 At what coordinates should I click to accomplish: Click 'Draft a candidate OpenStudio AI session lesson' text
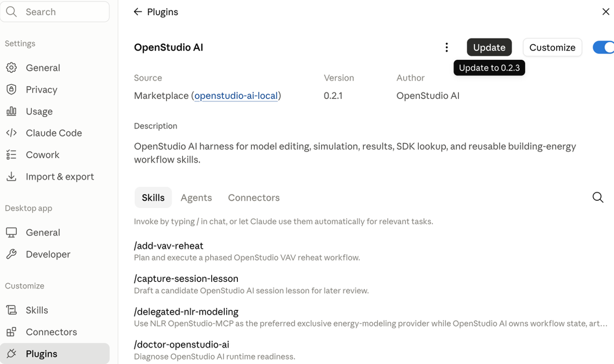[251, 291]
